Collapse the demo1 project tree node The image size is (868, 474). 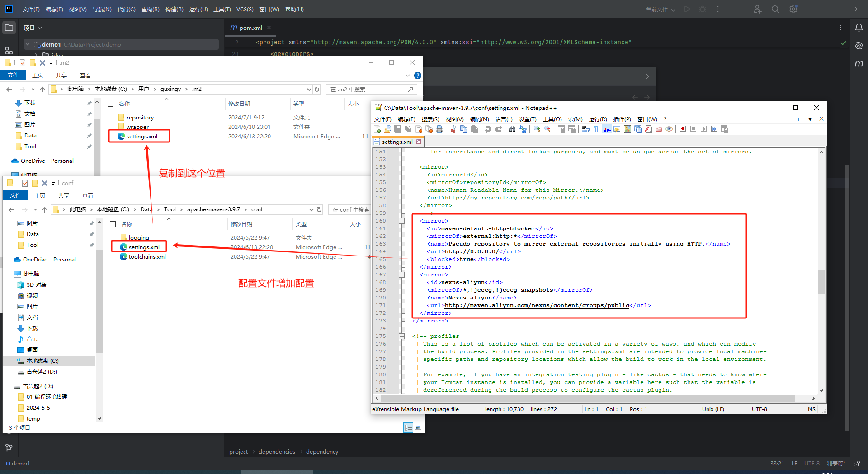click(28, 44)
